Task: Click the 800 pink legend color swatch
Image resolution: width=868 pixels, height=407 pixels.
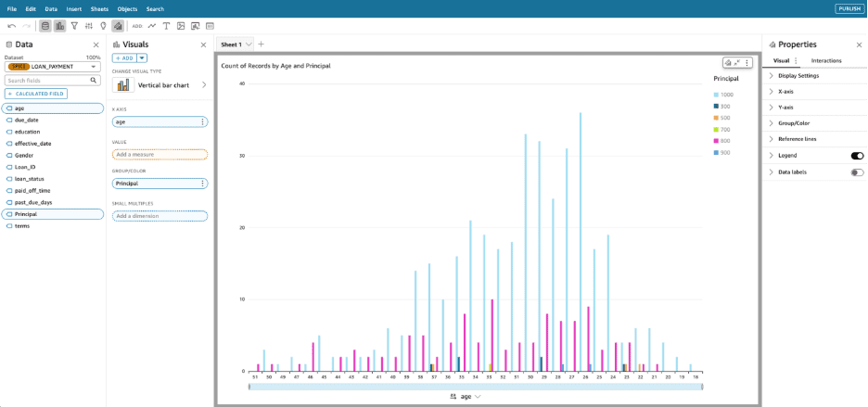Action: (716, 141)
